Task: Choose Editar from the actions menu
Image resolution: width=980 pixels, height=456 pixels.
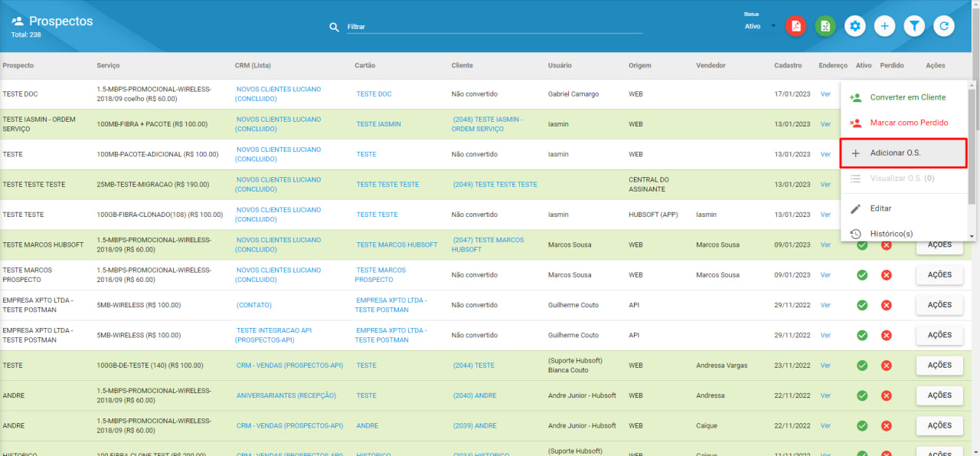Action: [904, 208]
